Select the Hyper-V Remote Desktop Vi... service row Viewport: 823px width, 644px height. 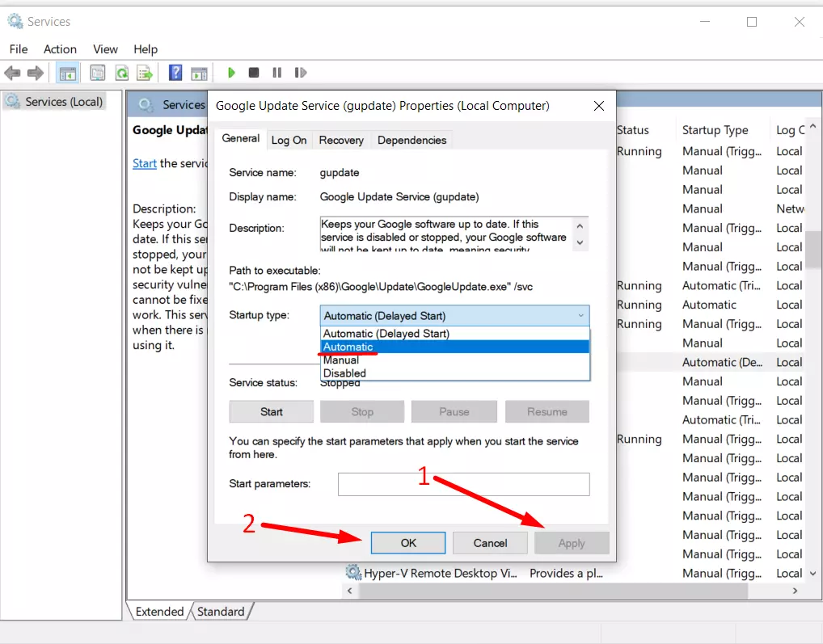pyautogui.click(x=441, y=573)
